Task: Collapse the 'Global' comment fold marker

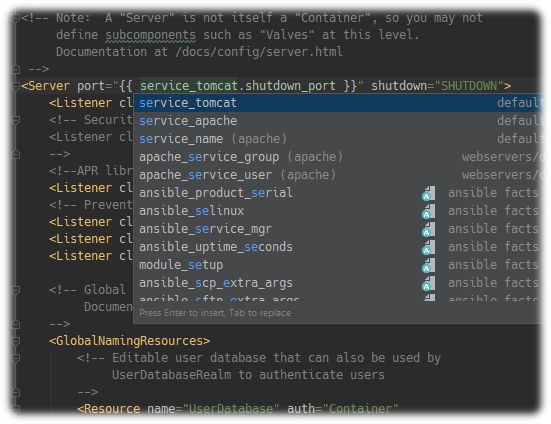Action: [15, 290]
